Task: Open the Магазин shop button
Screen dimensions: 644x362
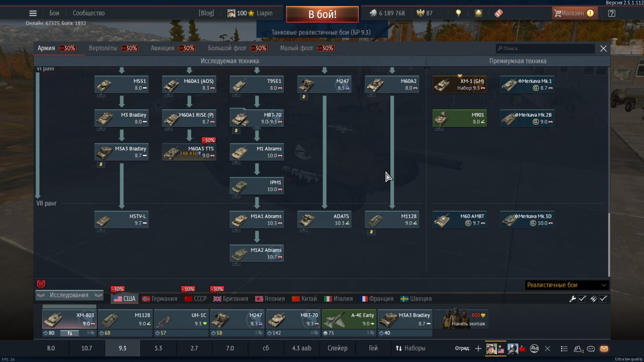Action: coord(574,13)
